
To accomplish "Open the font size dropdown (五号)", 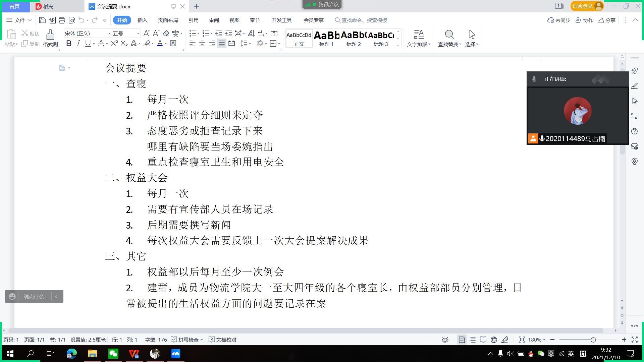I will [x=138, y=34].
